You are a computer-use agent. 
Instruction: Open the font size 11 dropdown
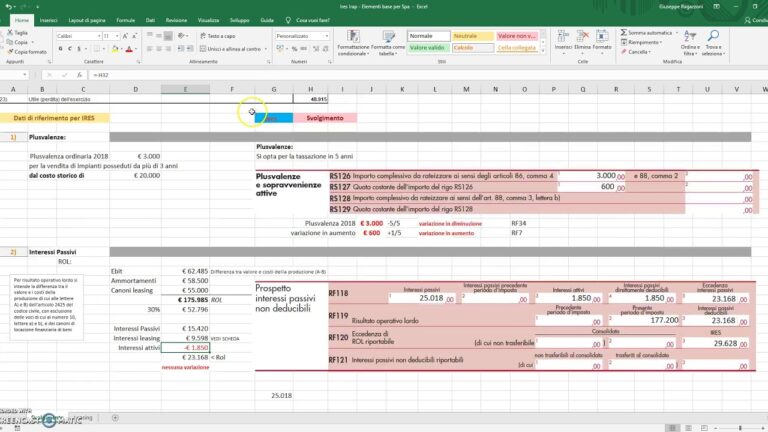(117, 36)
